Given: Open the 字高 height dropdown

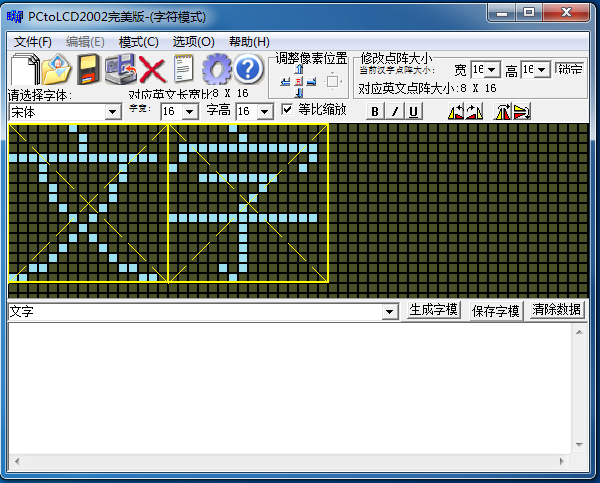Looking at the screenshot, I should click(264, 112).
